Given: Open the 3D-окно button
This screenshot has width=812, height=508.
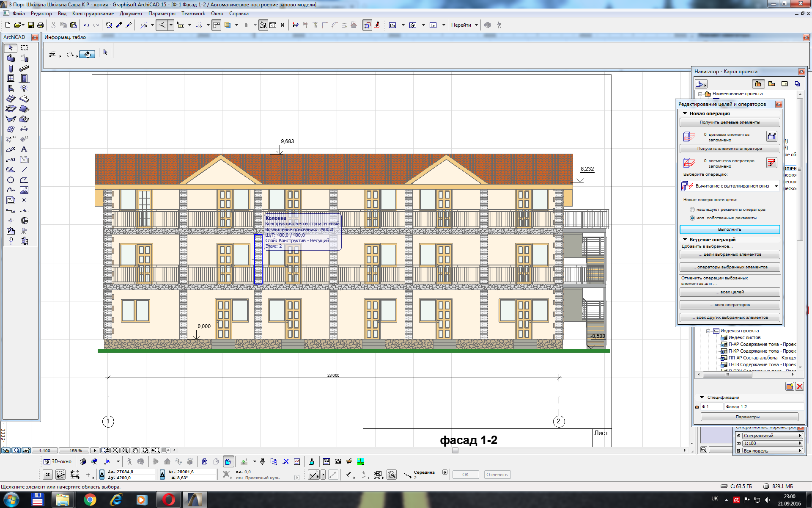Looking at the screenshot, I should coord(58,461).
